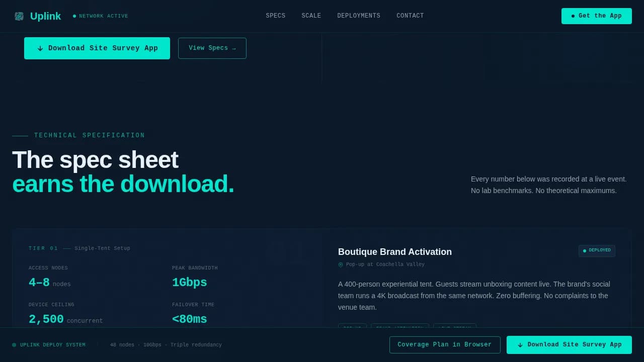The image size is (644, 362).
Task: Open the Uplink brand name link
Action: click(45, 16)
